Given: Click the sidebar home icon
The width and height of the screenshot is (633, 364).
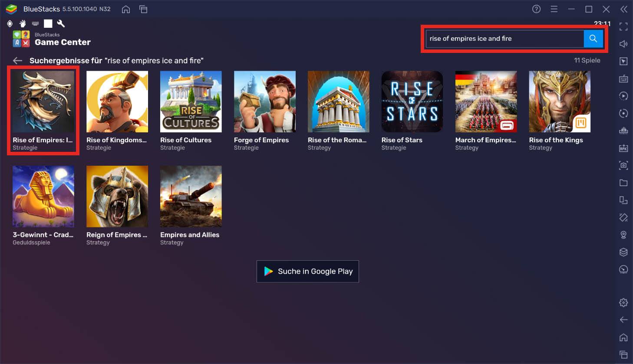Looking at the screenshot, I should [623, 337].
